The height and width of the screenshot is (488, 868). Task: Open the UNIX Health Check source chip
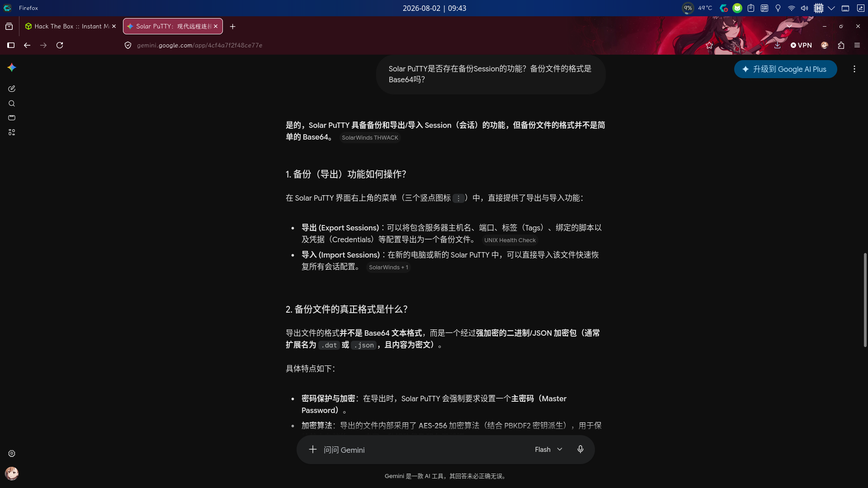coord(510,240)
